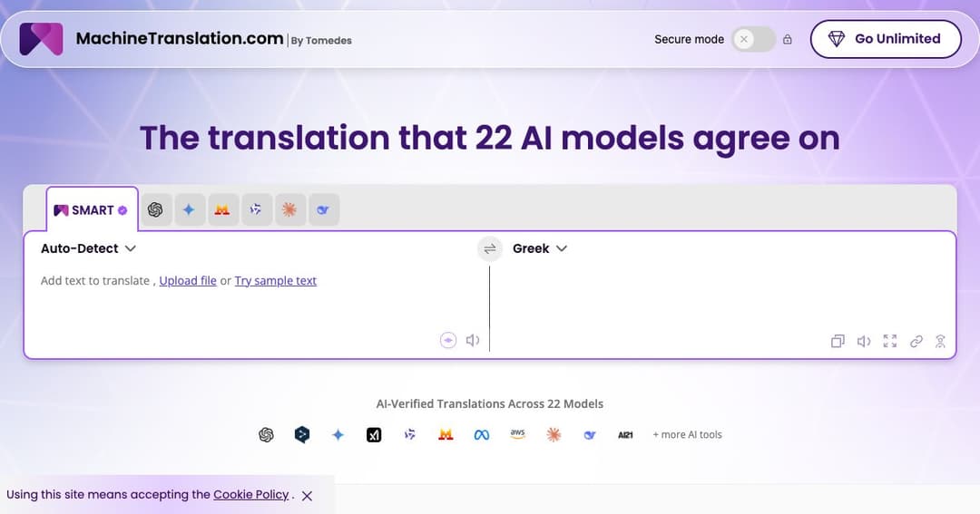Image resolution: width=980 pixels, height=514 pixels.
Task: Click the share link icon in output panel
Action: (916, 341)
